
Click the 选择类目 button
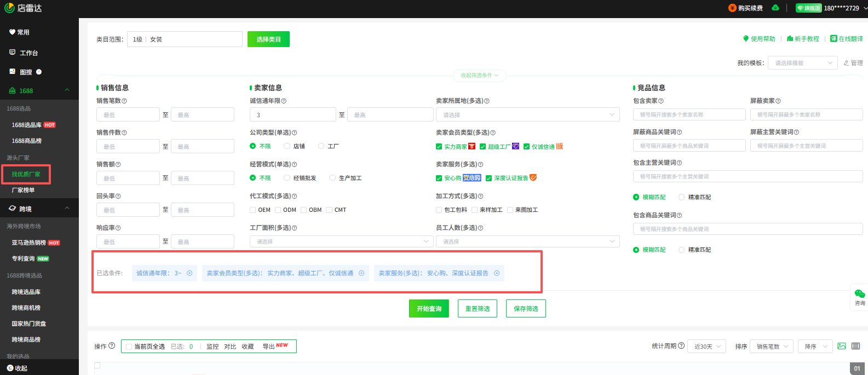[x=268, y=39]
